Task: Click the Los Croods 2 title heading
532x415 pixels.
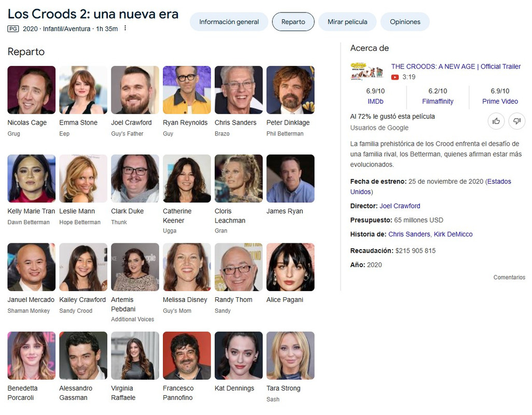Action: [x=93, y=14]
